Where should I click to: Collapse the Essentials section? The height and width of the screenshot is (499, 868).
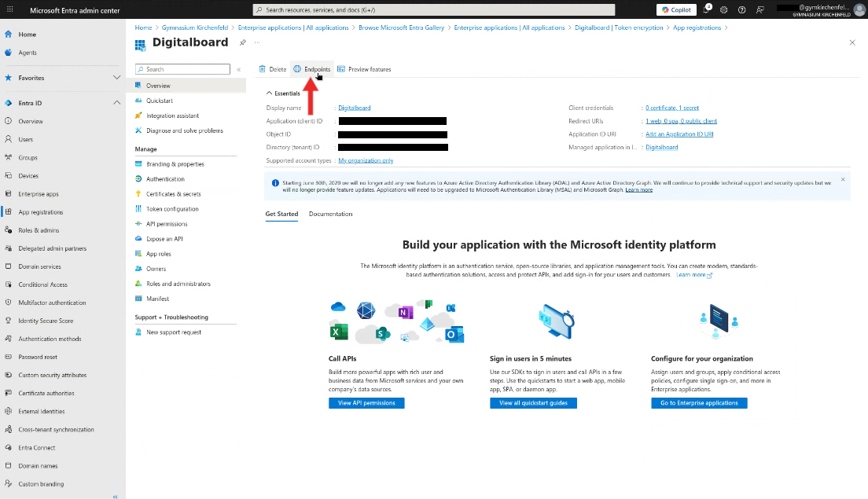pos(270,92)
